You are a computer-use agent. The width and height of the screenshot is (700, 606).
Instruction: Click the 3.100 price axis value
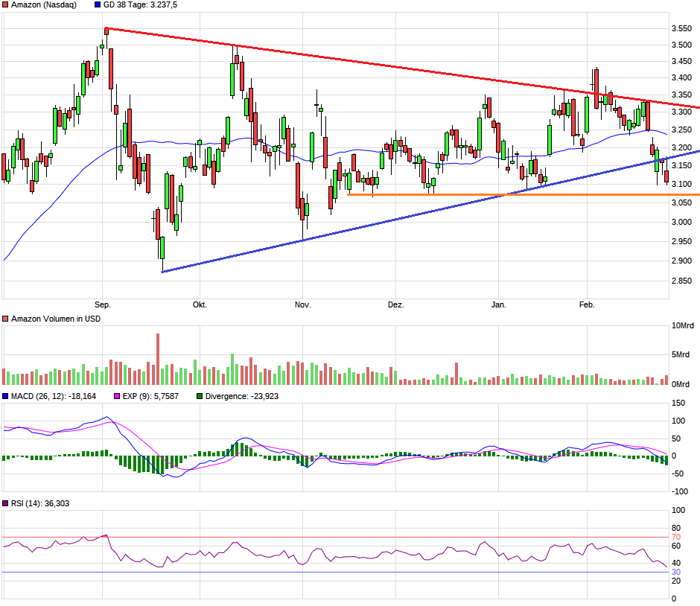tap(681, 184)
